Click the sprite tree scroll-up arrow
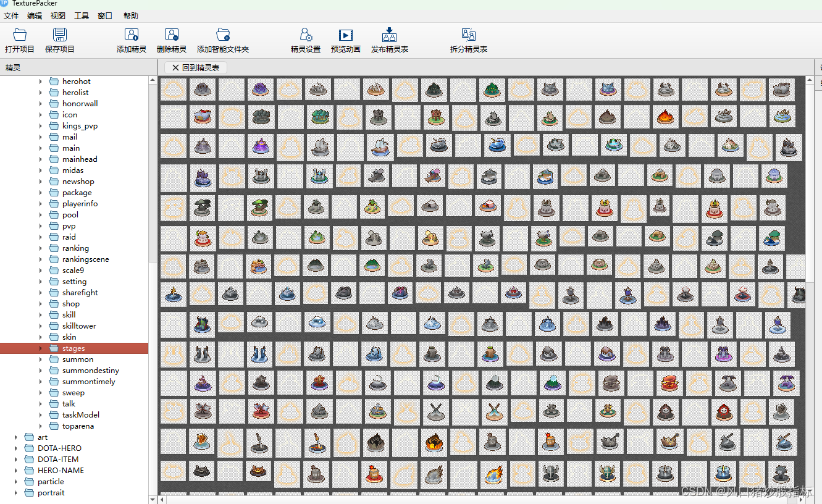Viewport: 822px width, 504px height. click(x=153, y=80)
